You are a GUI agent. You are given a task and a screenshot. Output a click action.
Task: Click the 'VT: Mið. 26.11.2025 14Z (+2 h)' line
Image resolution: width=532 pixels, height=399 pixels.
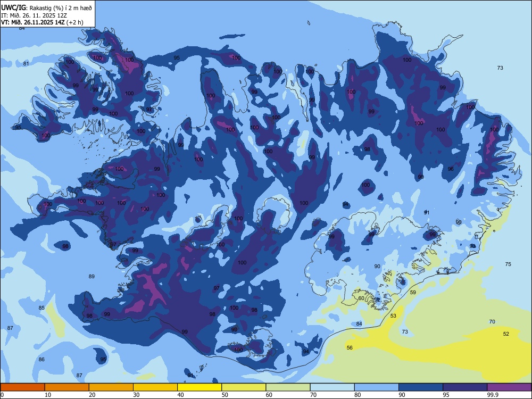tap(41, 22)
